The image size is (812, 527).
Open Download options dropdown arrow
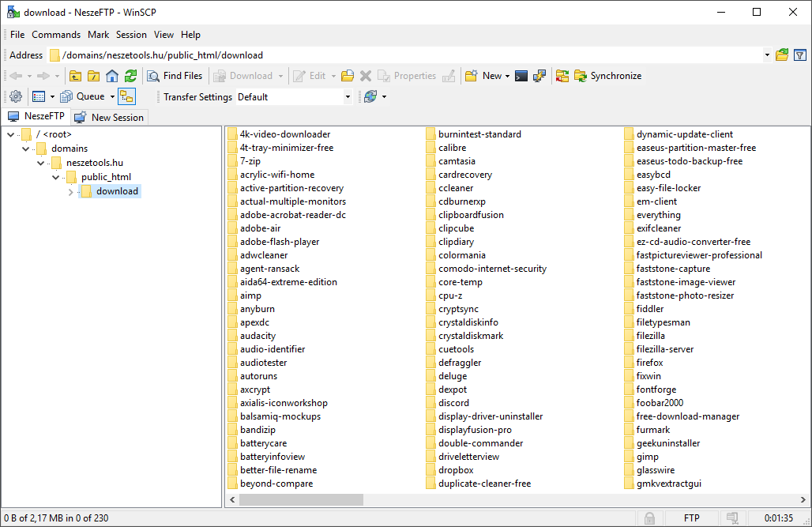click(x=280, y=76)
